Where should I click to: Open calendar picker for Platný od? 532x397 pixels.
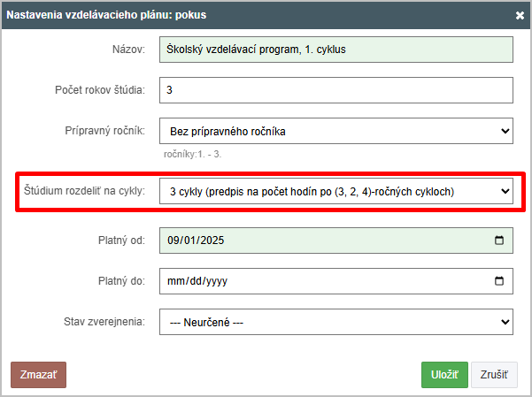click(x=499, y=240)
